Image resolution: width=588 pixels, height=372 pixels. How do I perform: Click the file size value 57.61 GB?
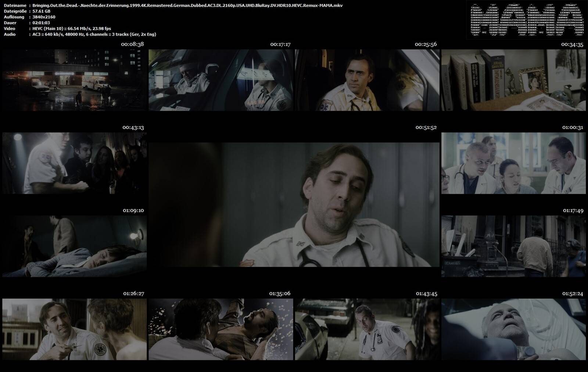click(41, 11)
